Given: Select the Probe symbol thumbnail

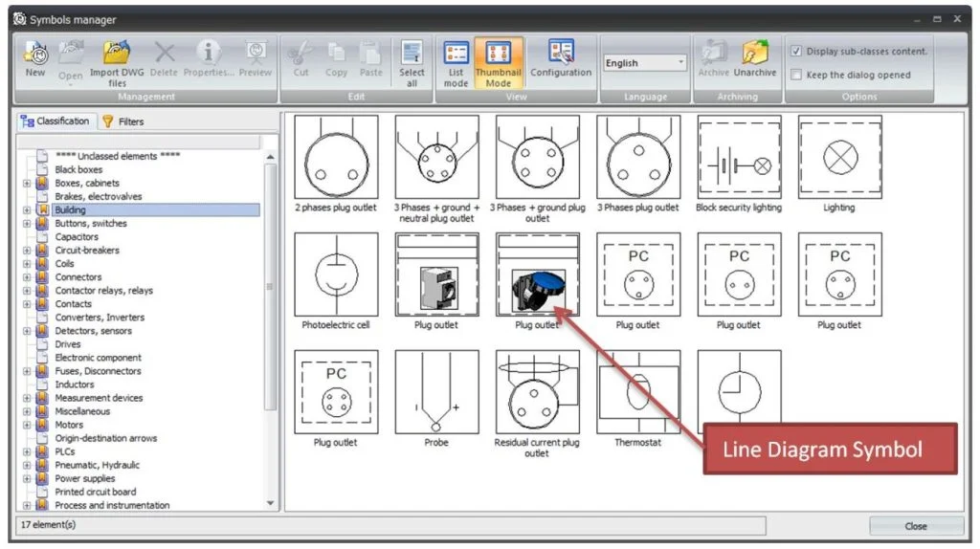Looking at the screenshot, I should pos(436,392).
